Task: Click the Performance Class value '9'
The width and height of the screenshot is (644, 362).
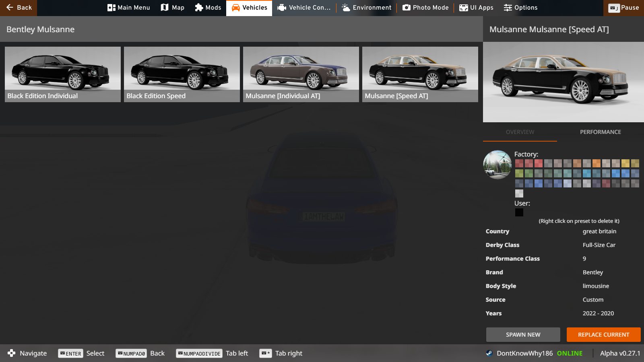Action: click(x=584, y=259)
